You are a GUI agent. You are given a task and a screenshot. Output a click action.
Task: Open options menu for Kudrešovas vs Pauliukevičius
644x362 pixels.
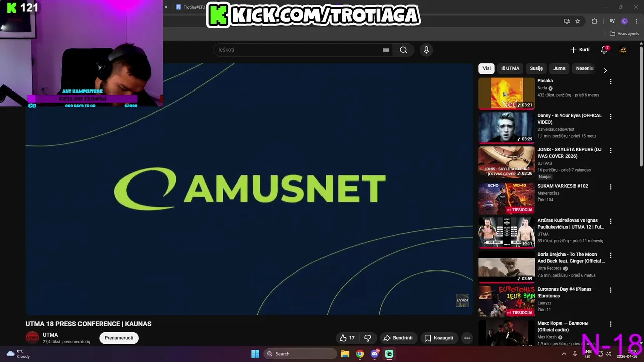point(611,221)
